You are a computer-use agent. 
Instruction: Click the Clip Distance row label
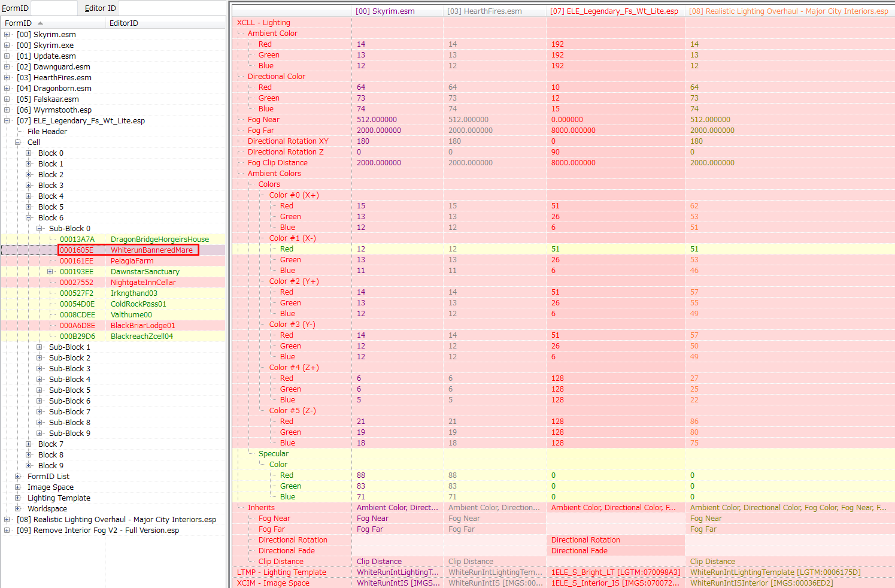281,562
